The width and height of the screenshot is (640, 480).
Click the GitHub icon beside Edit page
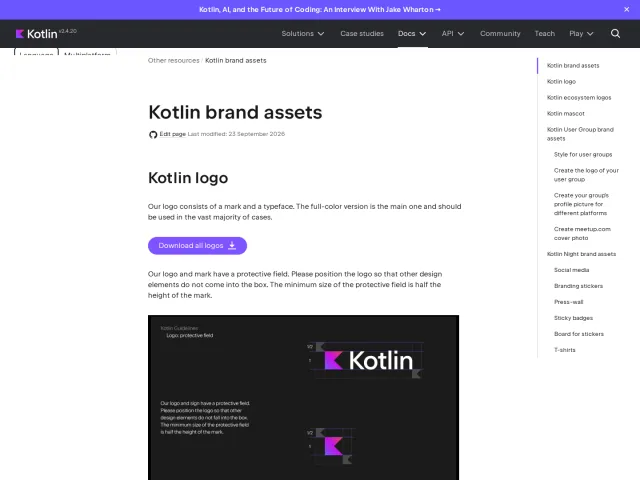(x=153, y=134)
